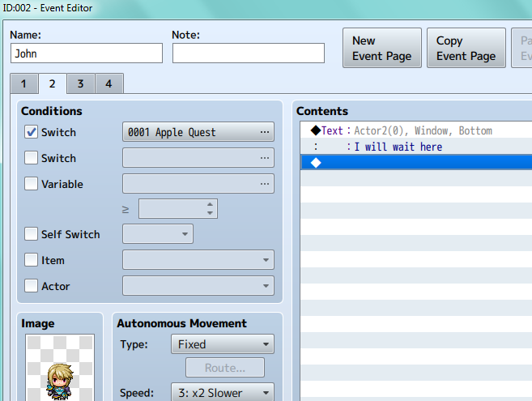
Task: Enable the Actor condition checkbox
Action: point(31,286)
